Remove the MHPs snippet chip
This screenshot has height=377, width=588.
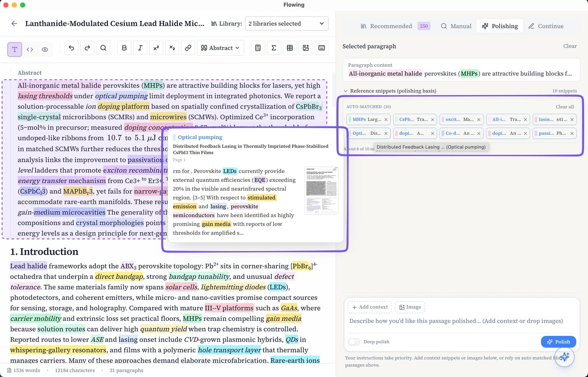click(x=386, y=119)
